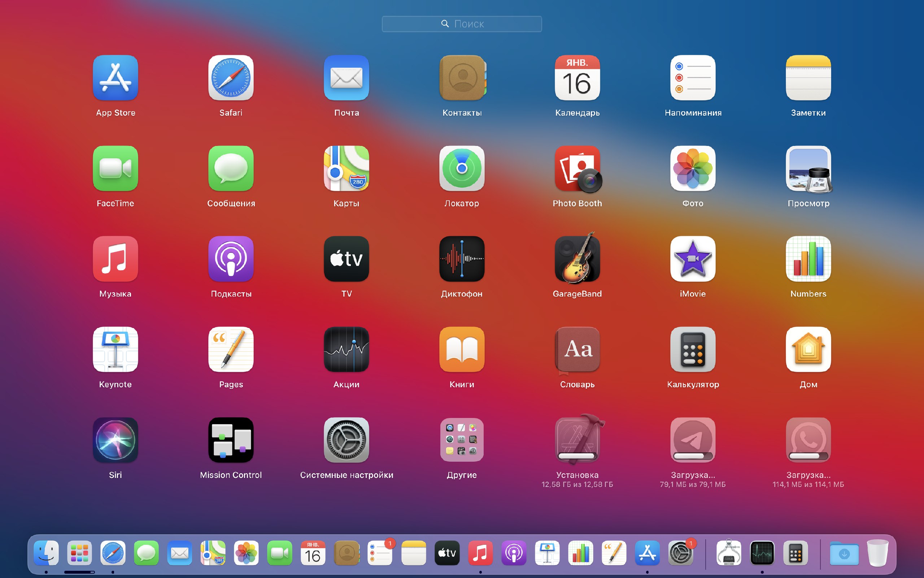Launch GarageBand

[x=577, y=259]
